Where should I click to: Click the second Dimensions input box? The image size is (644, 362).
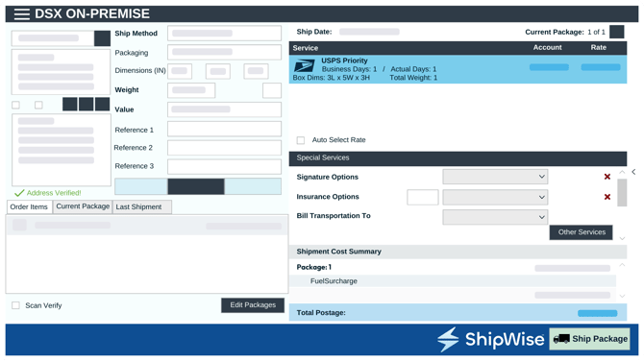(218, 71)
